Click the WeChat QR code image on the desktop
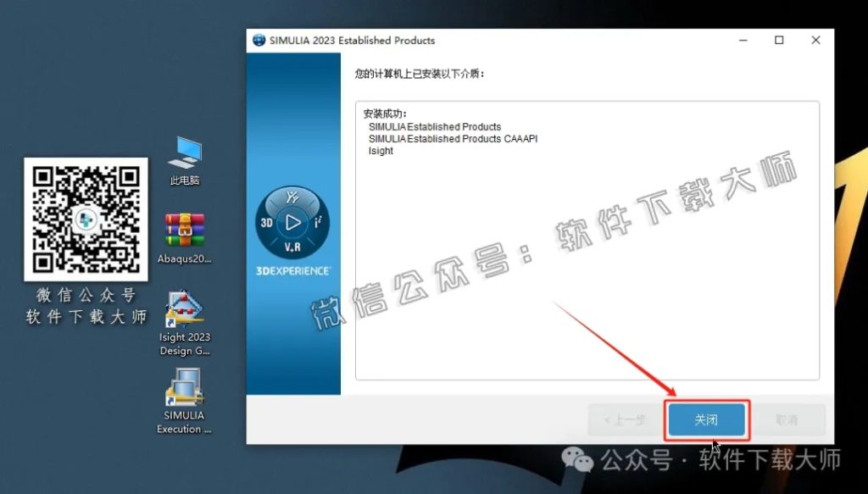The image size is (868, 494). point(85,219)
